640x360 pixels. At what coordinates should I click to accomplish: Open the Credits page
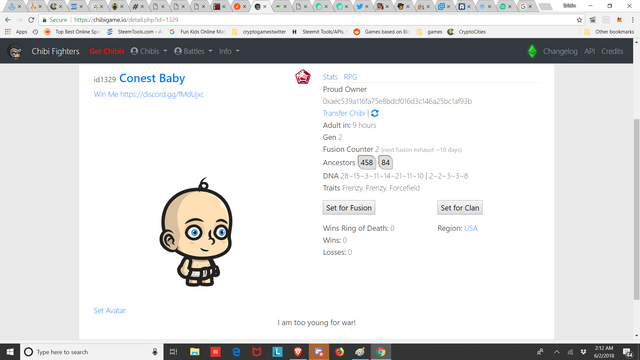tap(612, 51)
